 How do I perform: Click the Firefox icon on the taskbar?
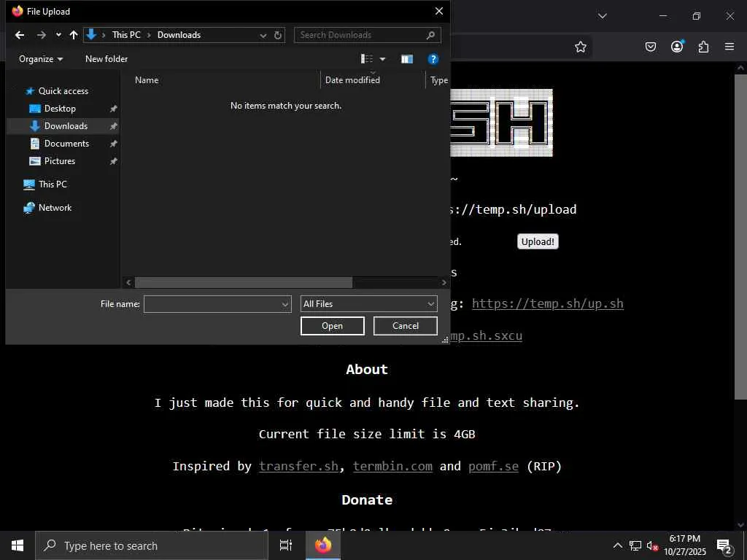point(323,545)
